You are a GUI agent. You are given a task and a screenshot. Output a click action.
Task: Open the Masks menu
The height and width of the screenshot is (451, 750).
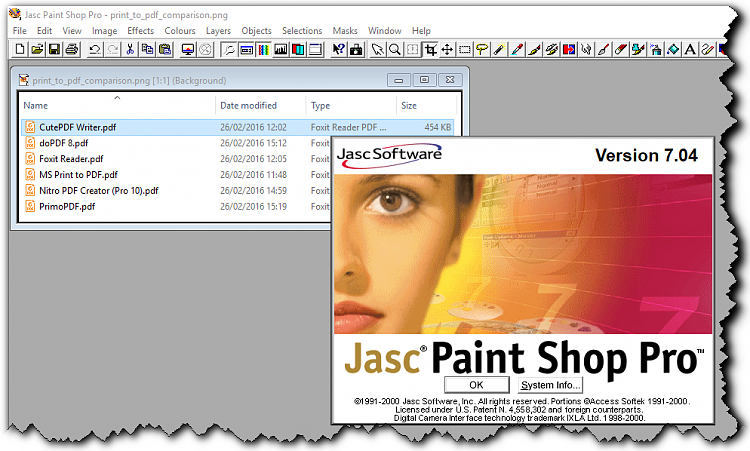coord(345,31)
